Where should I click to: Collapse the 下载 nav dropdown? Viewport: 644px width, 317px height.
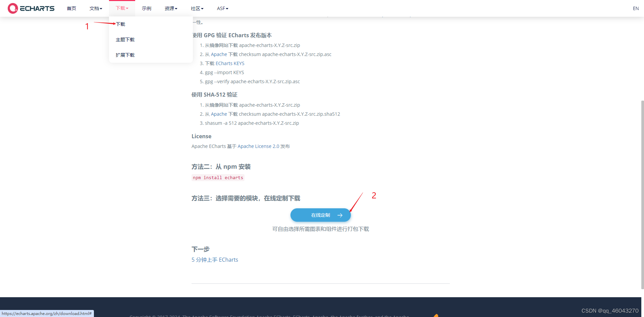pos(122,8)
